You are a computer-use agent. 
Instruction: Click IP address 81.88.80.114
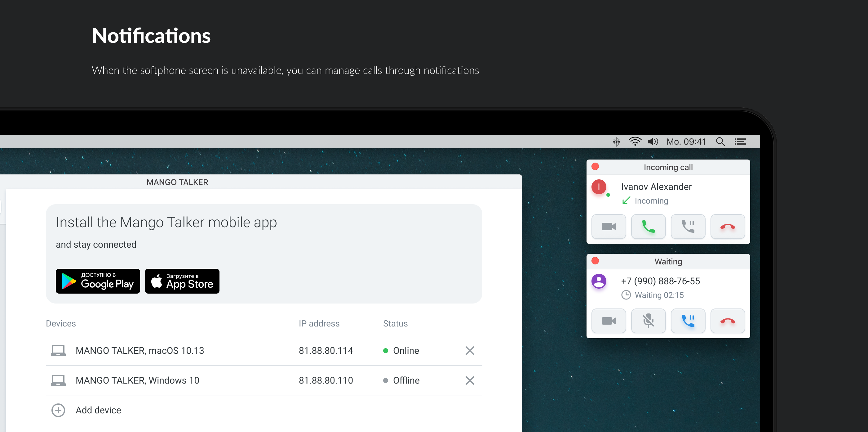326,351
